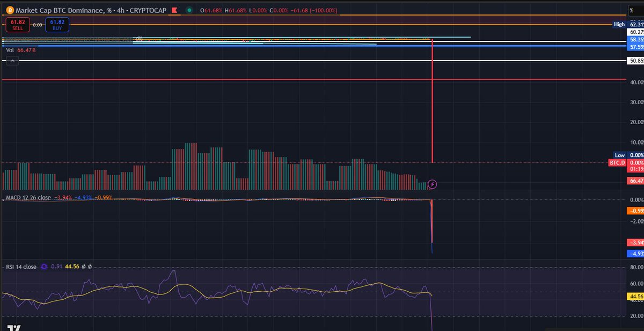Click the RSI 44.56 yellow scale label
Image resolution: width=644 pixels, height=331 pixels.
coord(635,296)
